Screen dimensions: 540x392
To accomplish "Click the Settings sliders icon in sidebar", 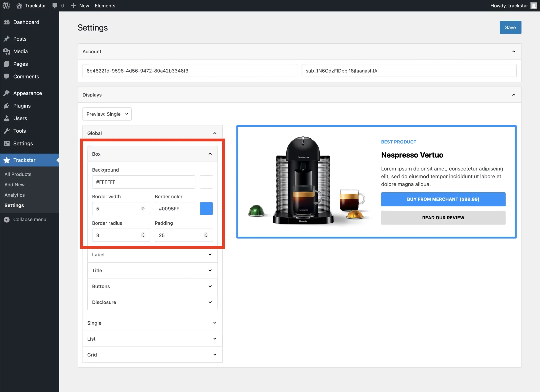I will 7,144.
